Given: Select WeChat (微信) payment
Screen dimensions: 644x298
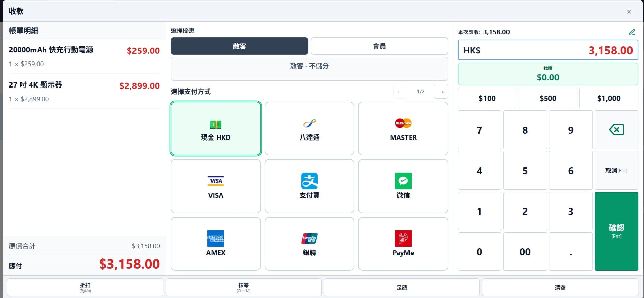Looking at the screenshot, I should point(403,186).
